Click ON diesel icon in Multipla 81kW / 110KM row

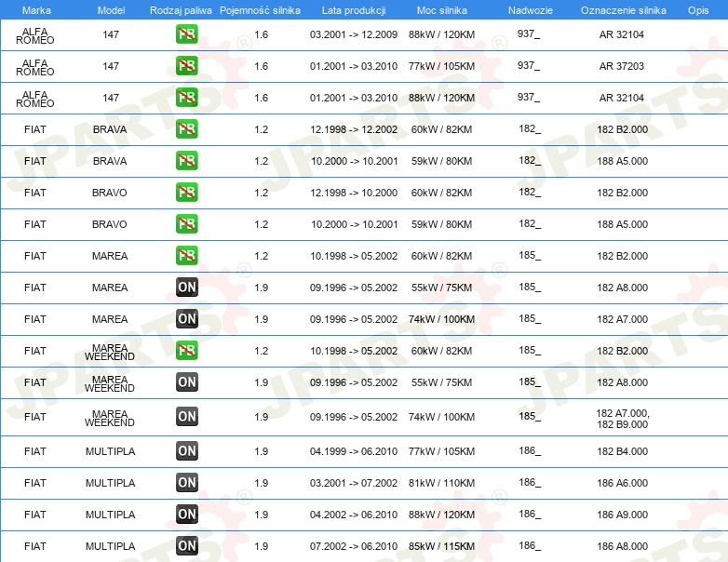coord(186,483)
